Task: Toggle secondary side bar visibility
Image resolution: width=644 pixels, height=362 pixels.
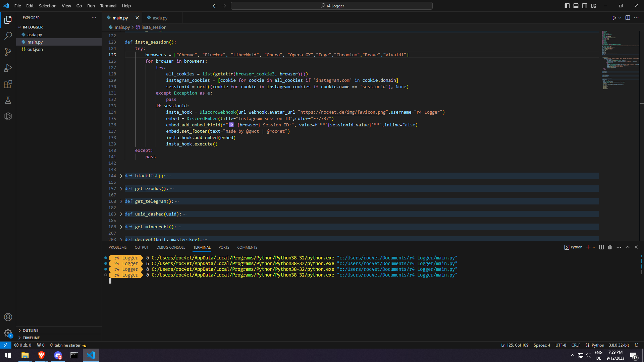Action: tap(585, 6)
